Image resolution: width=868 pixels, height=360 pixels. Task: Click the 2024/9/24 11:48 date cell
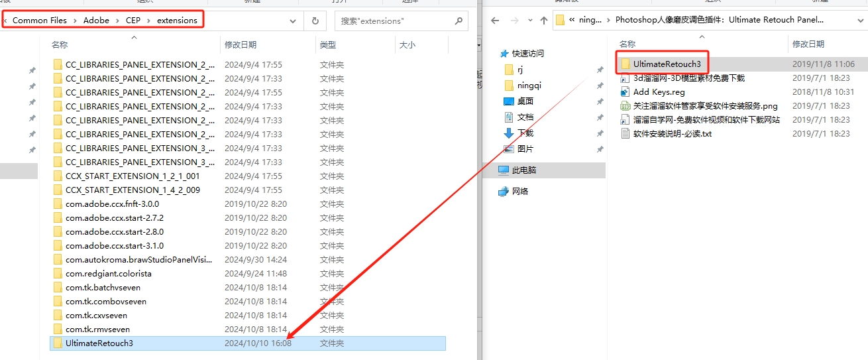[256, 273]
